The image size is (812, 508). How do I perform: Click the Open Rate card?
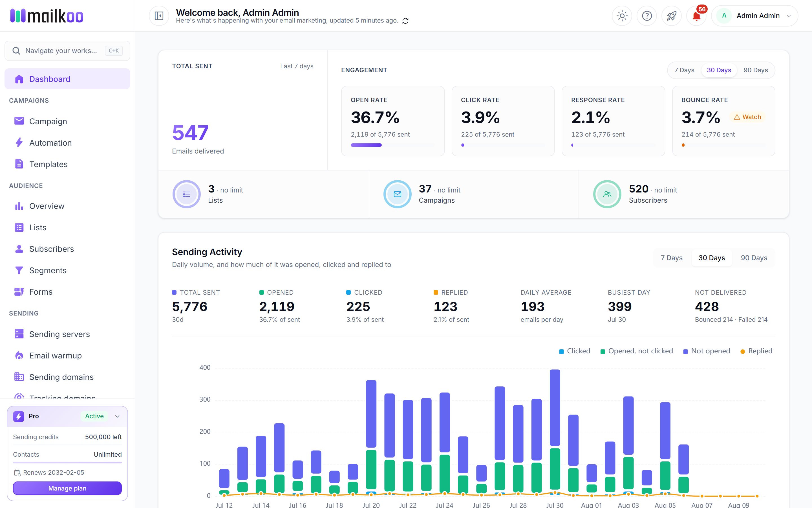392,121
